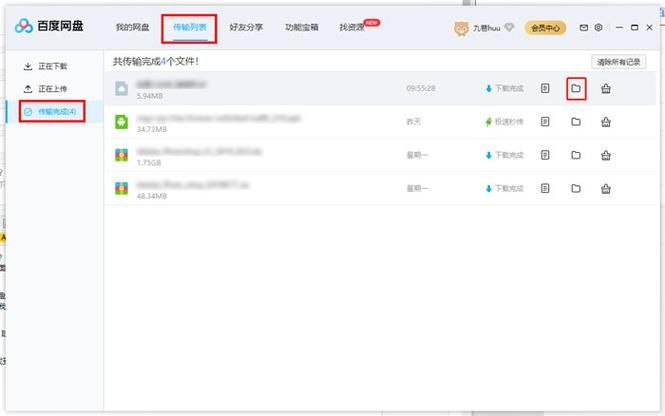The height and width of the screenshot is (416, 665).
Task: Open the 1.75GB file with document icon
Action: [x=545, y=155]
